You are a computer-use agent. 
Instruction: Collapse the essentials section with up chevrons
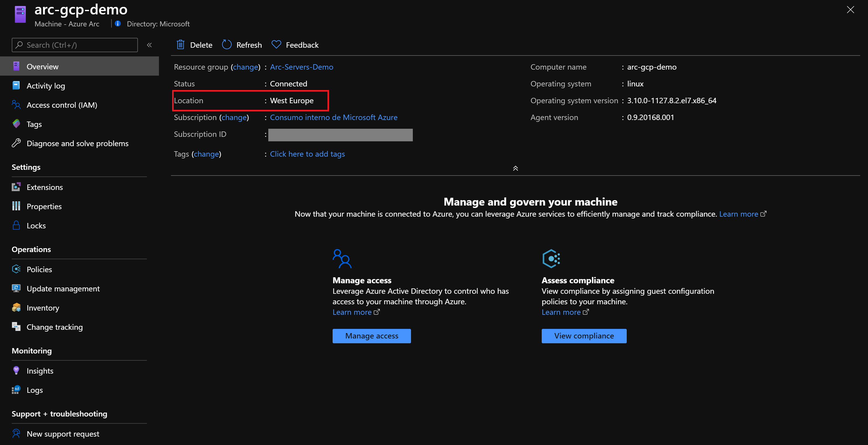pos(515,168)
